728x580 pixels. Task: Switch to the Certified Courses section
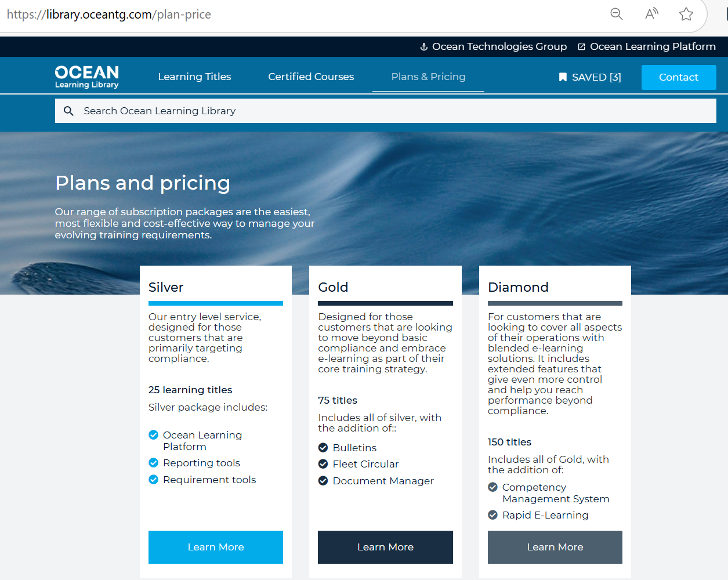click(311, 76)
